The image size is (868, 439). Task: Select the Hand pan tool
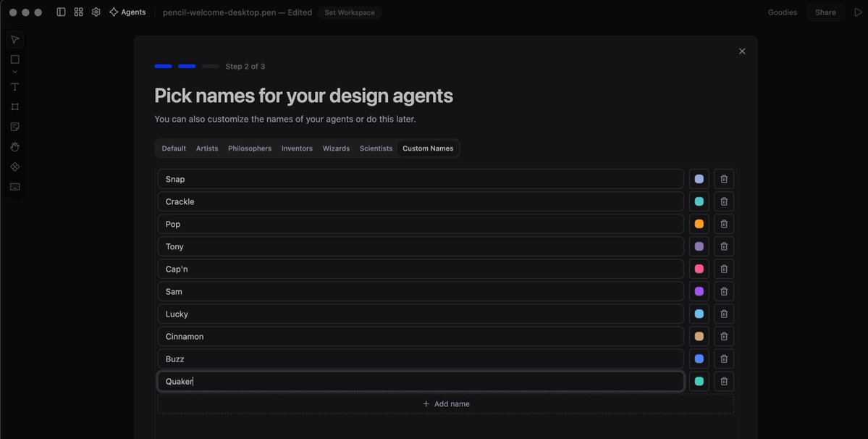coord(15,147)
